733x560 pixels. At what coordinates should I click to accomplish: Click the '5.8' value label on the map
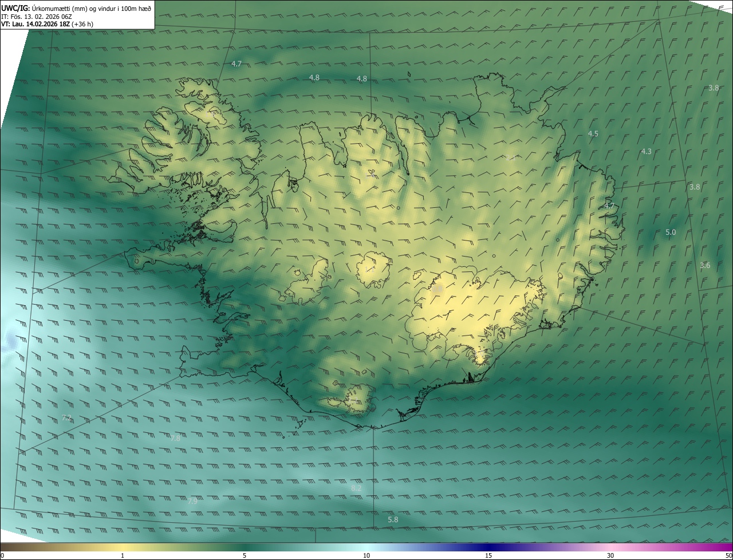(393, 520)
